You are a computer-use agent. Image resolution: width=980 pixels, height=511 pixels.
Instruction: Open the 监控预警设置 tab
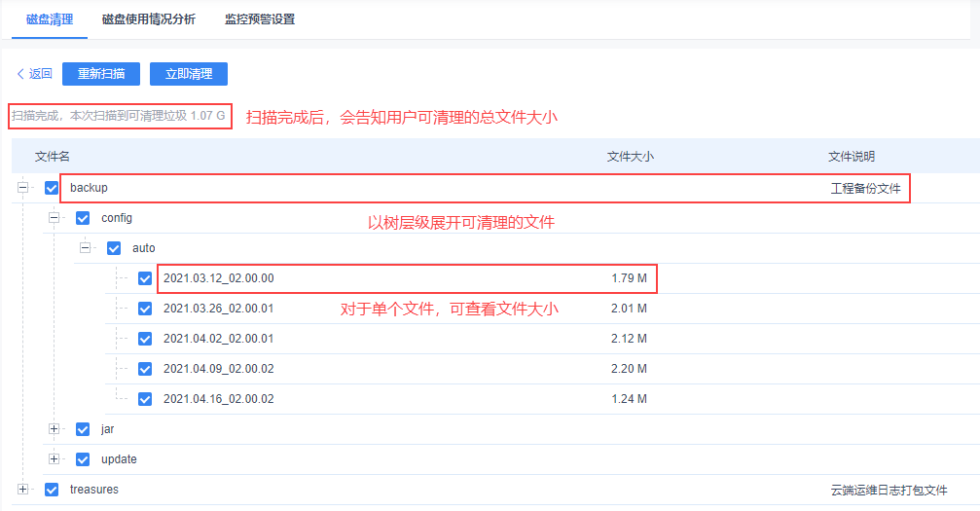point(259,19)
